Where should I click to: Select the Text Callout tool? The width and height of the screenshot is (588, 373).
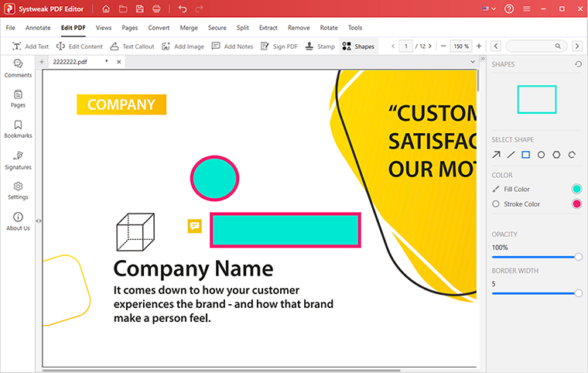(x=132, y=46)
